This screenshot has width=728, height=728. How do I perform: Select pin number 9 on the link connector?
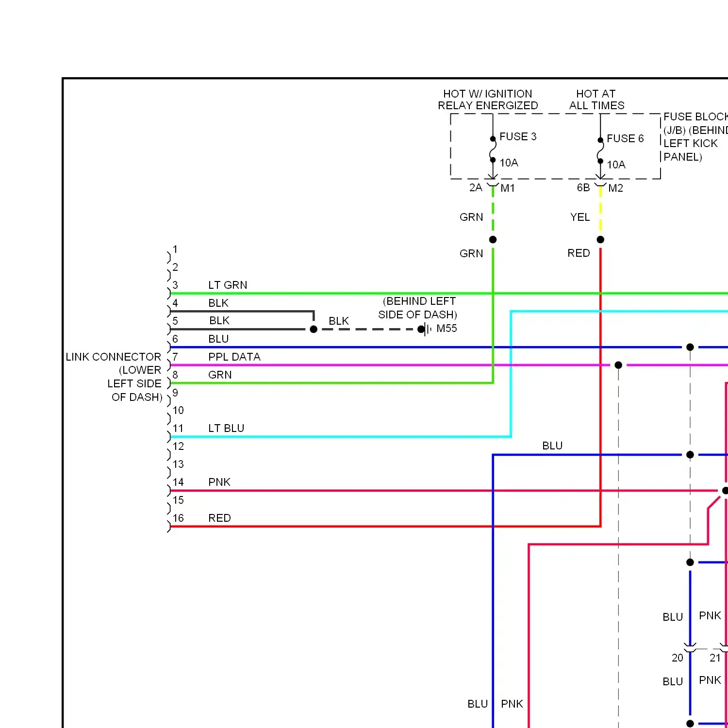coord(175,393)
